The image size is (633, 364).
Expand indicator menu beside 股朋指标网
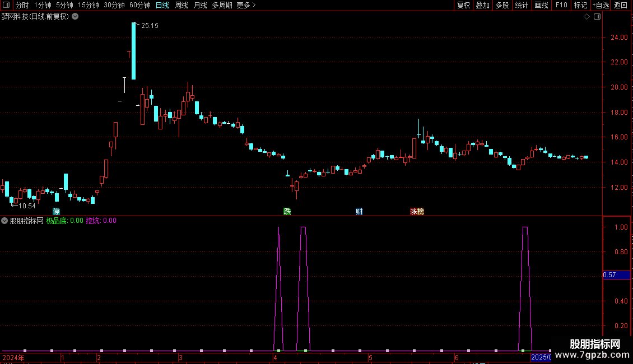pyautogui.click(x=4, y=221)
